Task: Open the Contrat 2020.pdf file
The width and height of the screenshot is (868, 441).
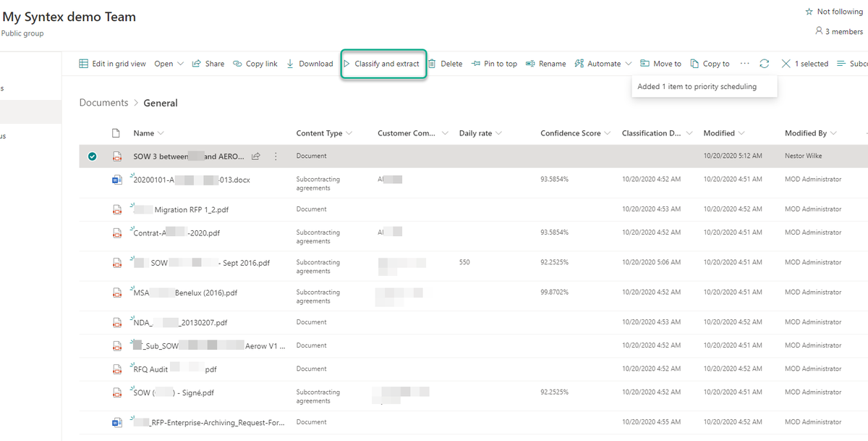Action: pyautogui.click(x=176, y=233)
